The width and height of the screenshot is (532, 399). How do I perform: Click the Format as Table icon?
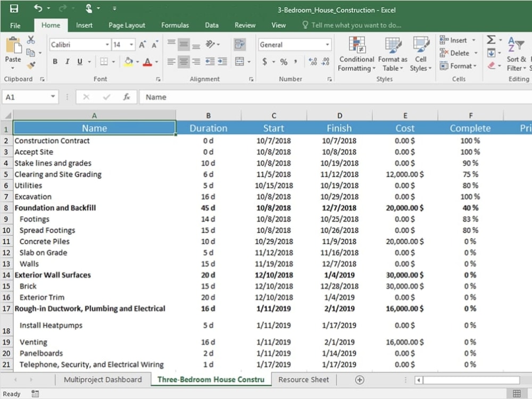pyautogui.click(x=393, y=52)
